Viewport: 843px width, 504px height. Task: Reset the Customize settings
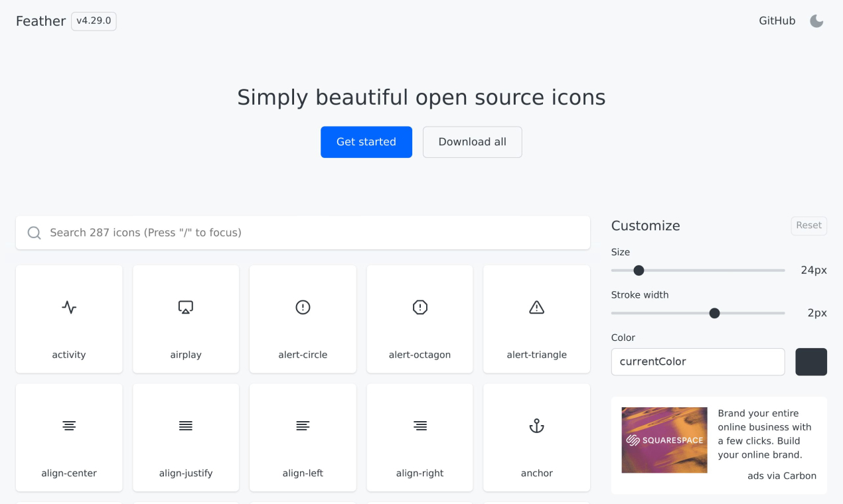[x=808, y=225]
